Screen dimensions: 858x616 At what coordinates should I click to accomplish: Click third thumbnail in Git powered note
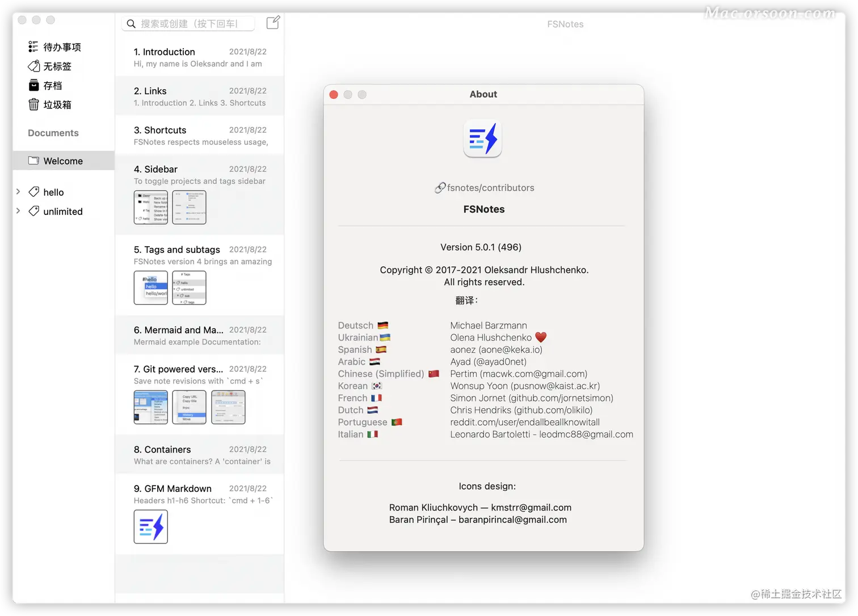point(228,407)
